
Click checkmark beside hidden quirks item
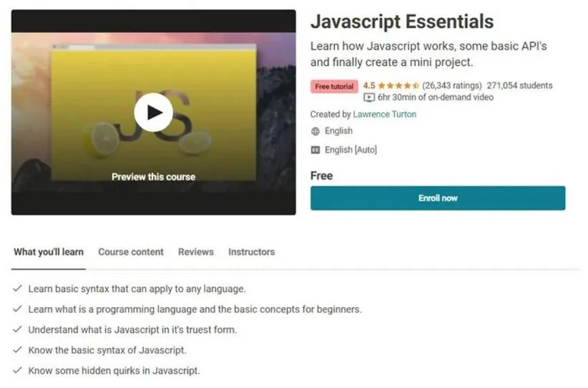click(x=17, y=370)
